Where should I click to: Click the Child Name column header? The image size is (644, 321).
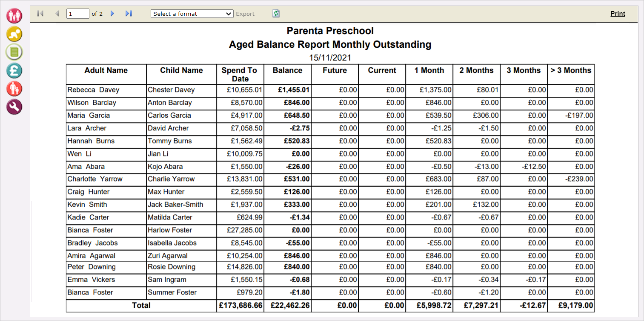pyautogui.click(x=181, y=70)
